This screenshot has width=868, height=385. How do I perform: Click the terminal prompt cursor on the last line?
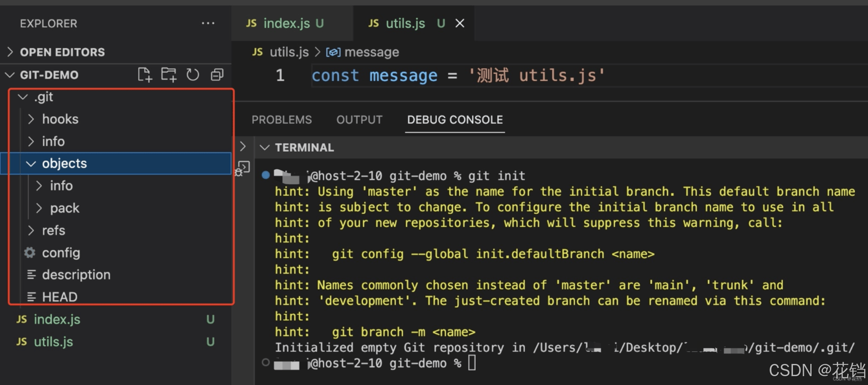pos(472,363)
